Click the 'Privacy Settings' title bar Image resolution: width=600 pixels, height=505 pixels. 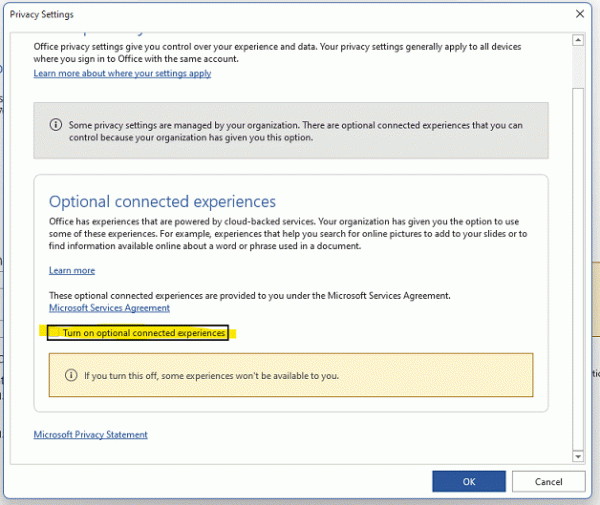(x=200, y=15)
